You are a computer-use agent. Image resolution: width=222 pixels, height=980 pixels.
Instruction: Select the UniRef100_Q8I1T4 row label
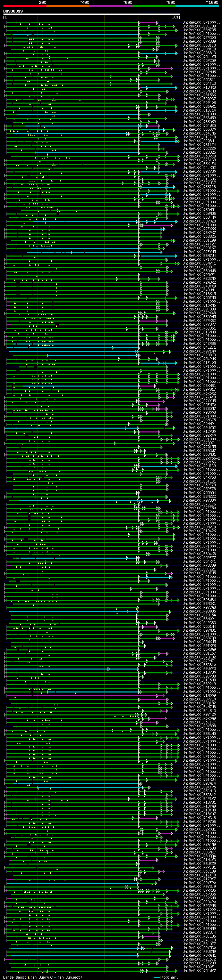[199, 145]
